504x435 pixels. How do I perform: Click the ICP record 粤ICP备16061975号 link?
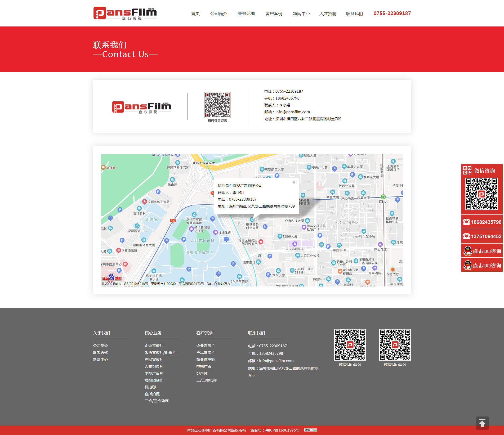click(282, 430)
